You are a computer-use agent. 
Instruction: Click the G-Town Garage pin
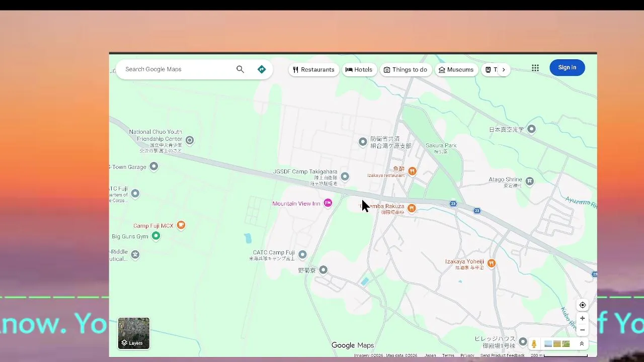[154, 166]
